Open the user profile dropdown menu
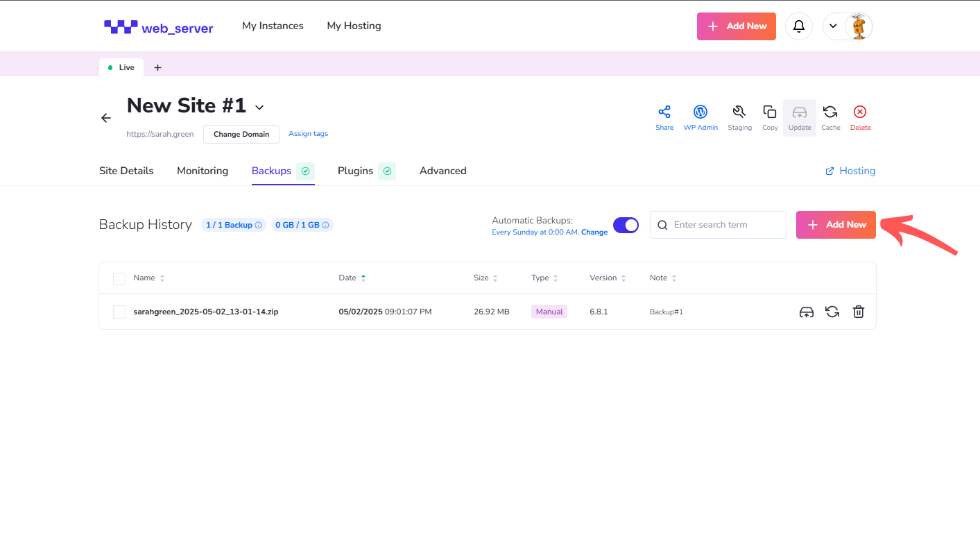The image size is (980, 542). (x=847, y=26)
